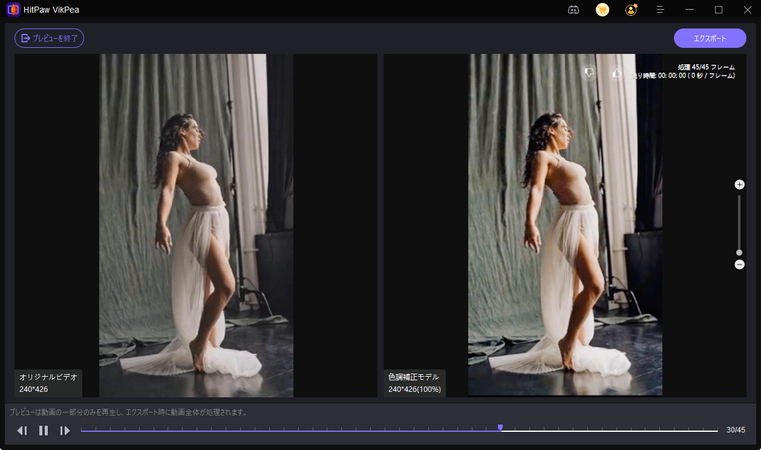The height and width of the screenshot is (450, 761).
Task: Click the unplayed end of the timeline track
Action: (x=700, y=430)
